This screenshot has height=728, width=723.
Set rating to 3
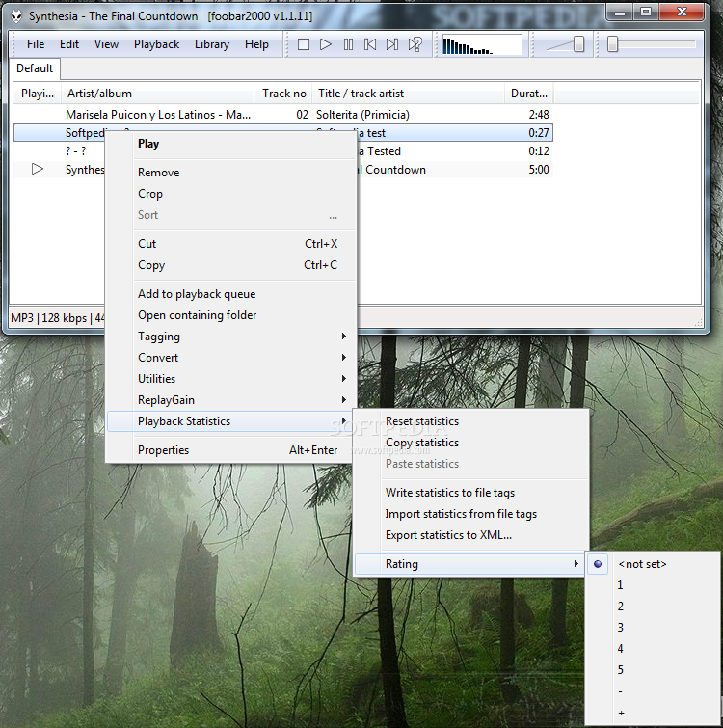(x=654, y=628)
